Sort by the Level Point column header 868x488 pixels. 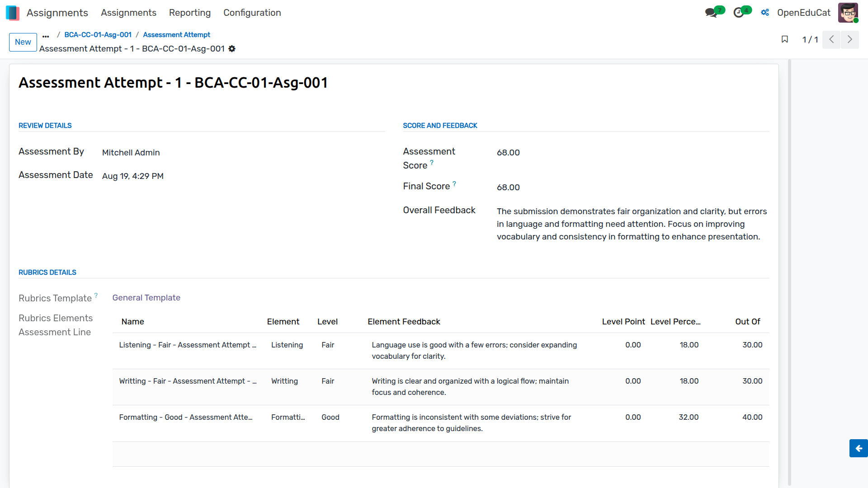coord(623,322)
